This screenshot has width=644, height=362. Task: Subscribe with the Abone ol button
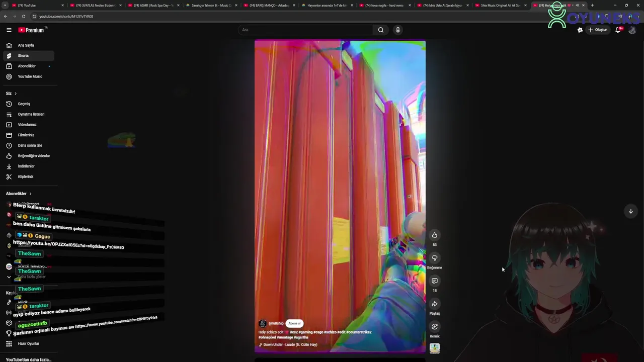294,323
